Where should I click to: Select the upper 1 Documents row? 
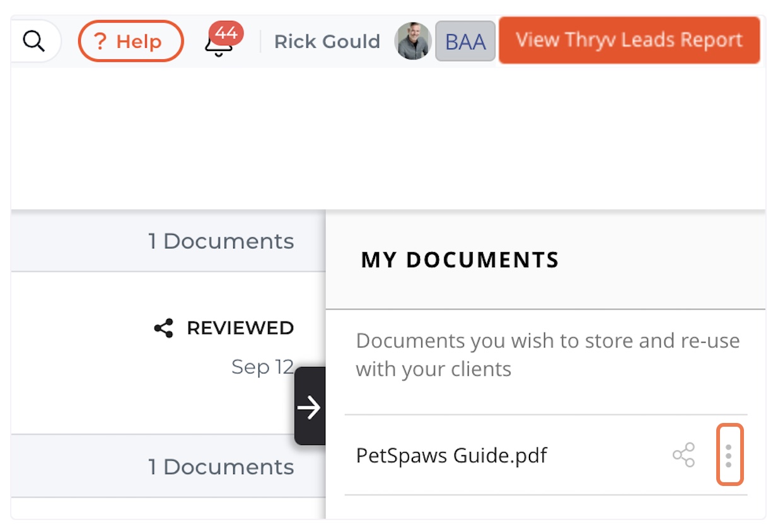(x=168, y=241)
